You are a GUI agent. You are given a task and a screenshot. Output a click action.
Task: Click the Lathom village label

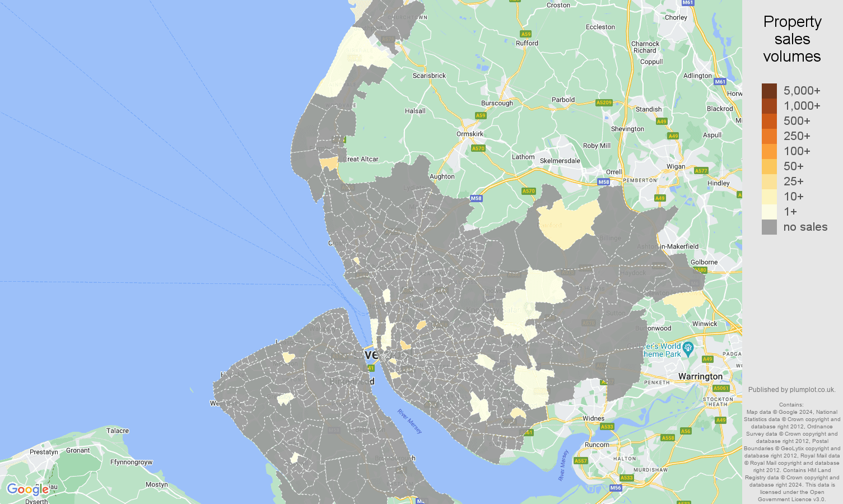[x=523, y=157]
